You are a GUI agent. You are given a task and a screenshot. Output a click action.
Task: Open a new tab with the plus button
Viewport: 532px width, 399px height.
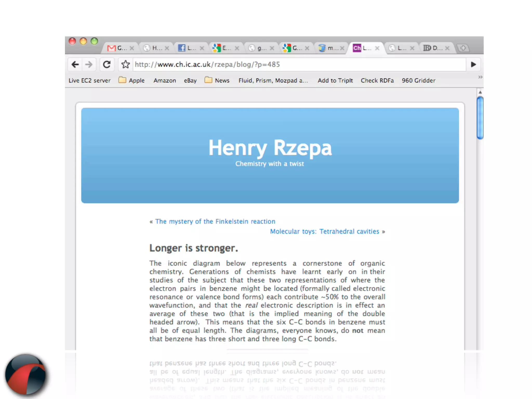(463, 48)
